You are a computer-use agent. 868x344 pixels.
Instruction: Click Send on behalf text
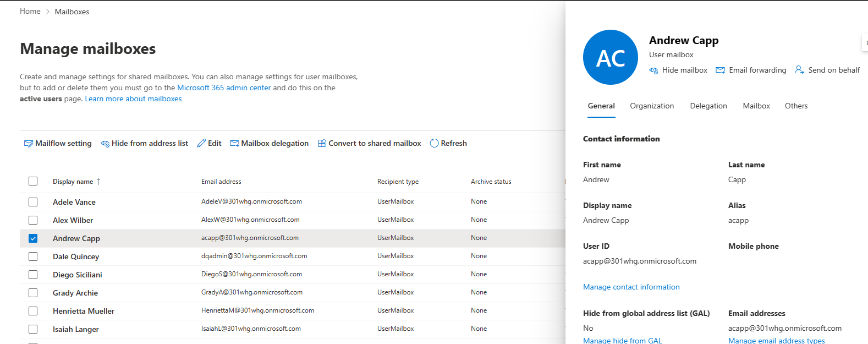pyautogui.click(x=834, y=70)
